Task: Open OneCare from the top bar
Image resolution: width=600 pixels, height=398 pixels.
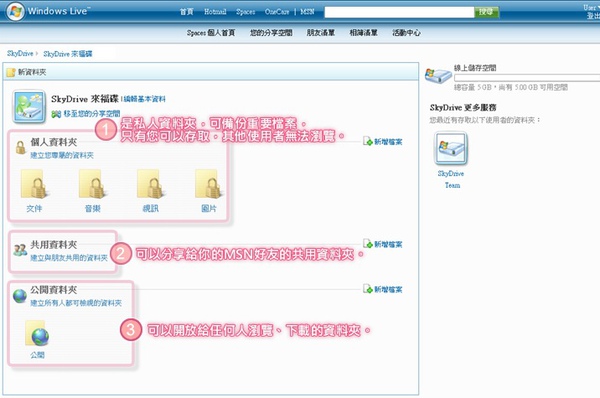Action: (277, 12)
